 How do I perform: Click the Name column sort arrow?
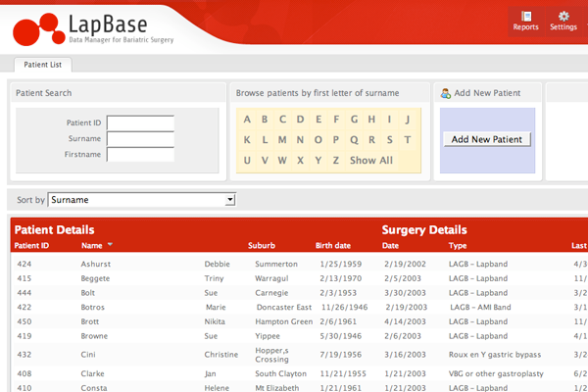tap(110, 245)
